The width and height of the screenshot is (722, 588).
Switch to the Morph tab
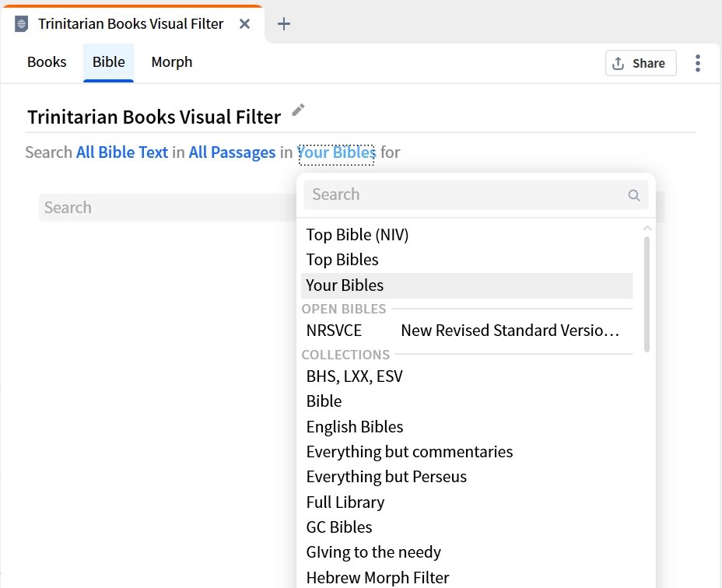coord(172,62)
